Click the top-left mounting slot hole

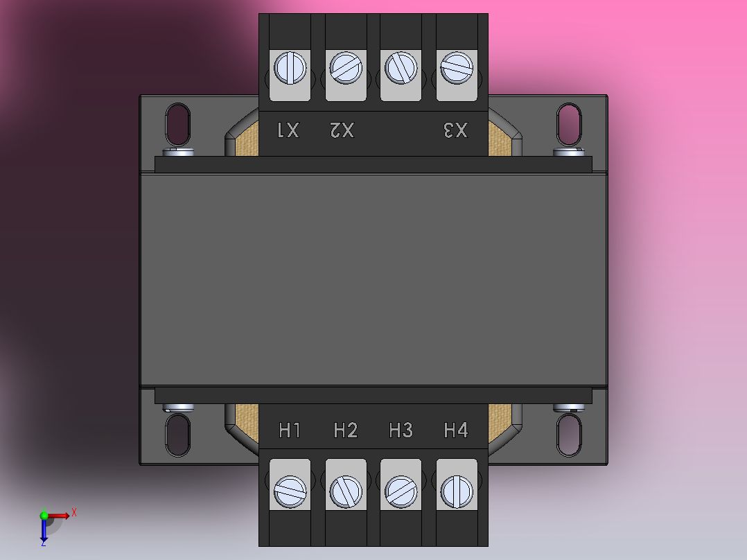pos(177,124)
